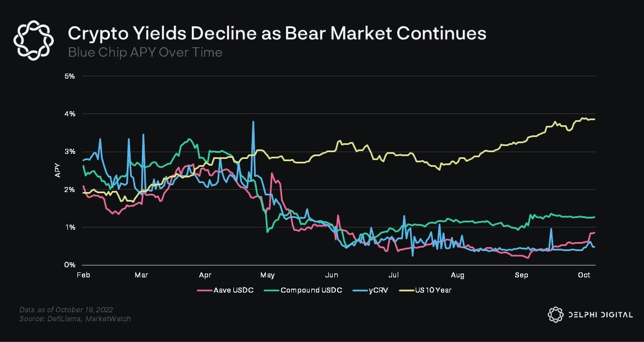Click the Delphi Digital logo icon at bottom right
The width and height of the screenshot is (644, 342).
[555, 314]
